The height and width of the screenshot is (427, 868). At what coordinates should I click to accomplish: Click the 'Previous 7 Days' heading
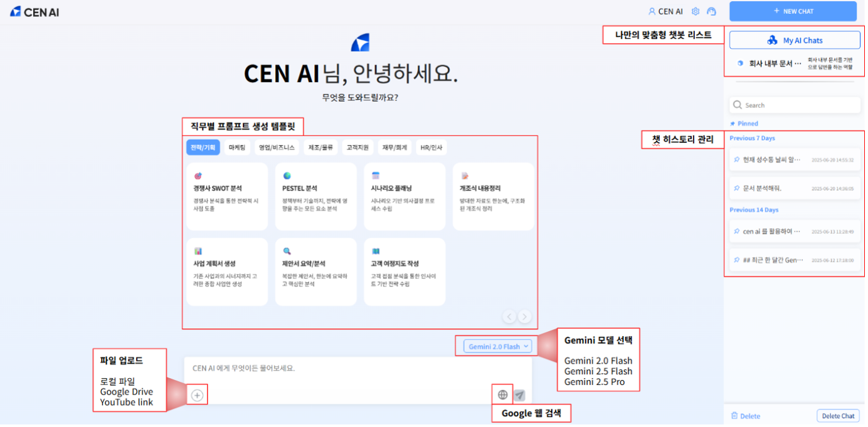(752, 138)
